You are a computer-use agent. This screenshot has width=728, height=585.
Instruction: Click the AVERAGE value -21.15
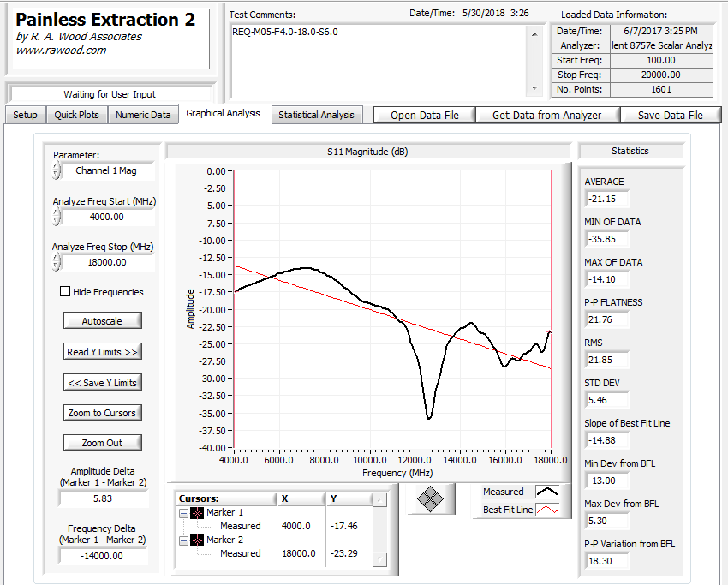tap(607, 199)
